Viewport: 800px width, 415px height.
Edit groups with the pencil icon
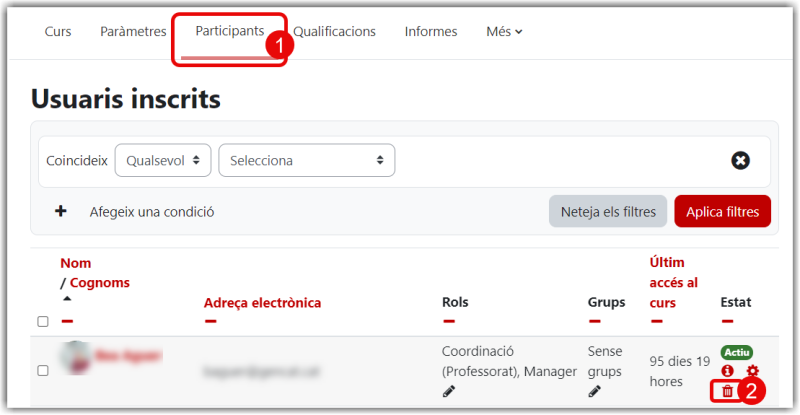tap(594, 392)
